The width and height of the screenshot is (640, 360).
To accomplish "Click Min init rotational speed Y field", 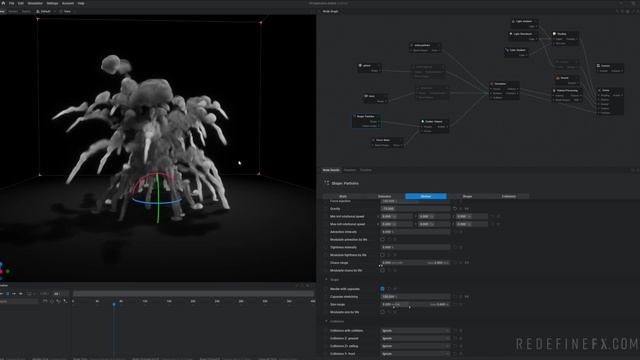I will (434, 216).
